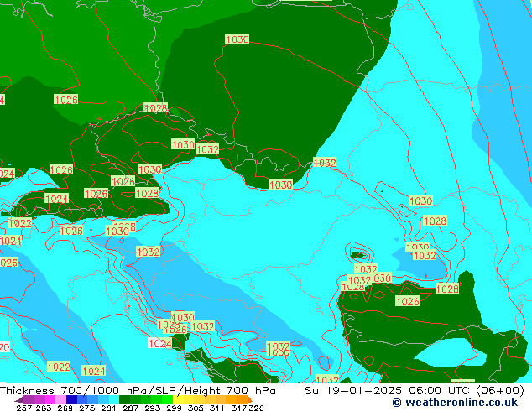Click the purple arrow at legend's left end
The image size is (532, 411).
[x=18, y=400]
